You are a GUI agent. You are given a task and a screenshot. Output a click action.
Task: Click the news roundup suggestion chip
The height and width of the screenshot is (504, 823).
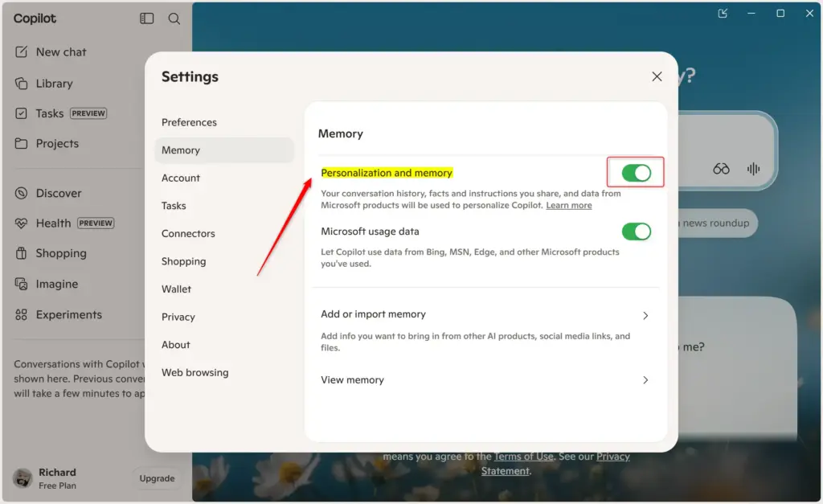click(x=717, y=223)
